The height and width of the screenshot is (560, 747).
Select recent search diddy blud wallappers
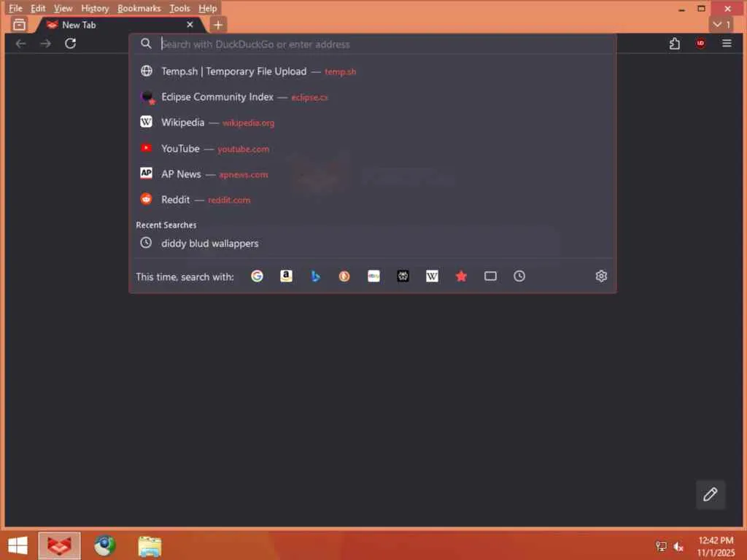pyautogui.click(x=373, y=244)
